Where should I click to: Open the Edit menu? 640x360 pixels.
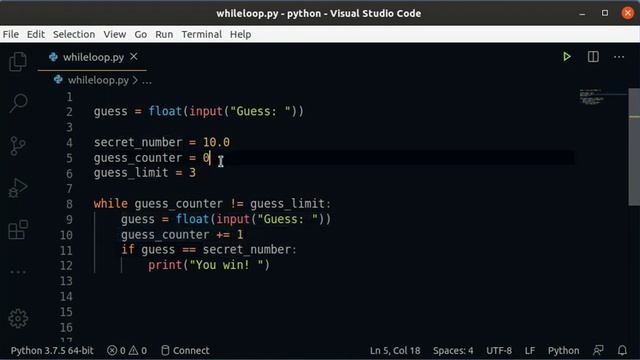click(36, 34)
